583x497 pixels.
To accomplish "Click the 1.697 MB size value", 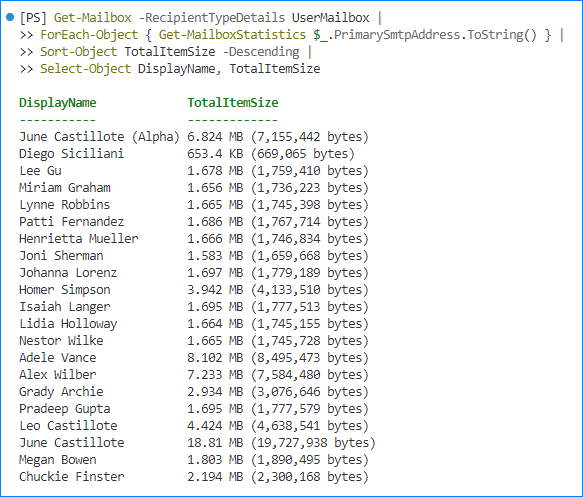I will [215, 273].
